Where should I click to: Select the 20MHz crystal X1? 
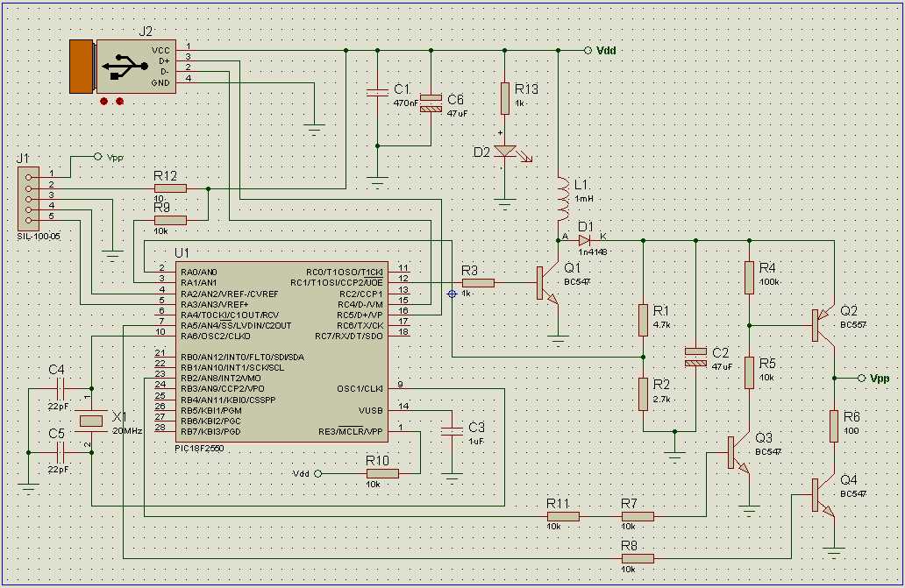(x=91, y=421)
